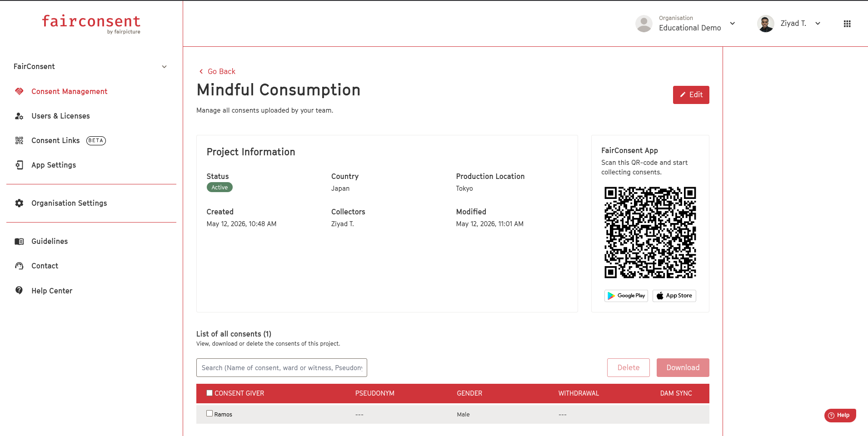The height and width of the screenshot is (436, 868).
Task: Click the Download consents button
Action: pyautogui.click(x=683, y=367)
